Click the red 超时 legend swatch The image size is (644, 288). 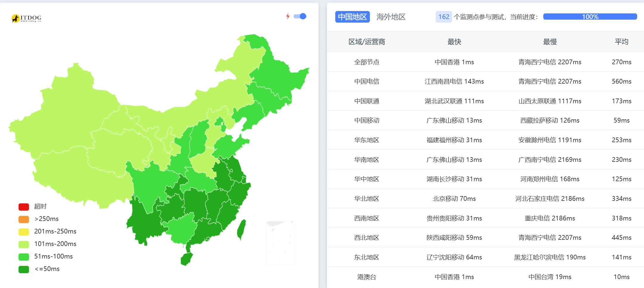(x=24, y=207)
